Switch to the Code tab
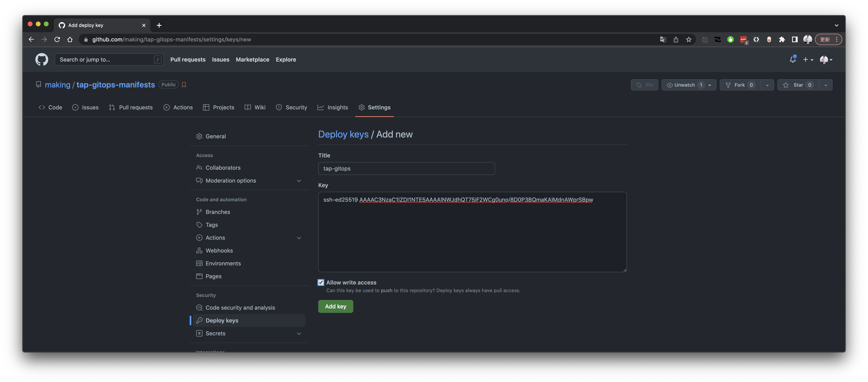The image size is (868, 382). pyautogui.click(x=50, y=108)
